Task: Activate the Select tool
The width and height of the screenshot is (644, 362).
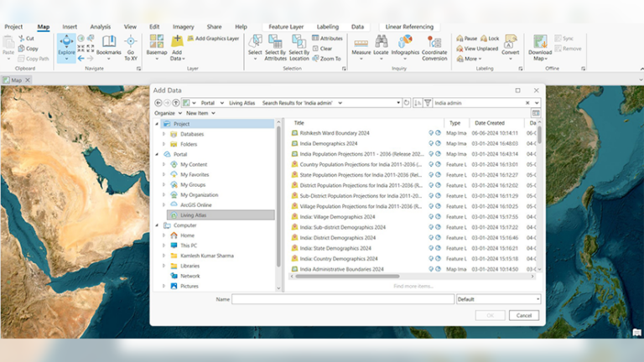Action: pyautogui.click(x=255, y=48)
